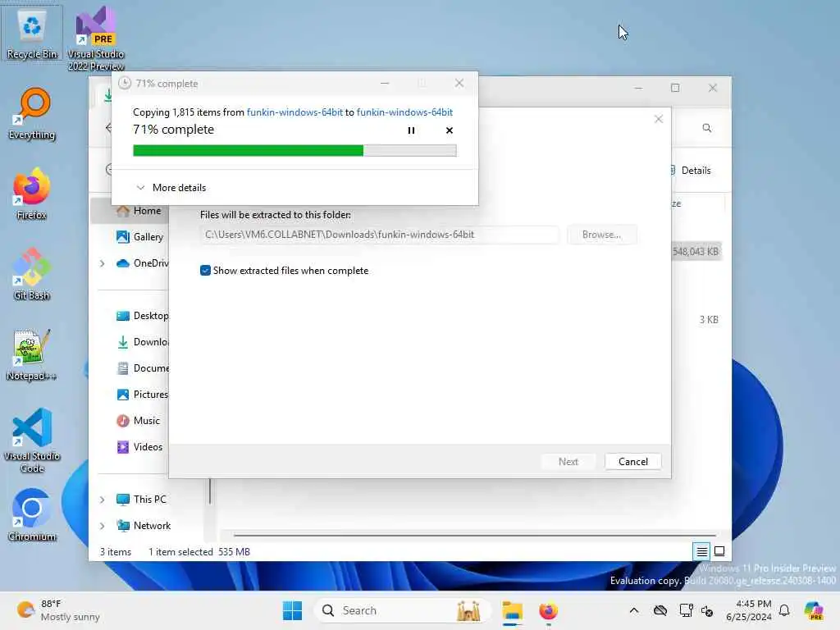The image size is (840, 630).
Task: Open the source funkin-windows-64bit link
Action: (x=294, y=112)
